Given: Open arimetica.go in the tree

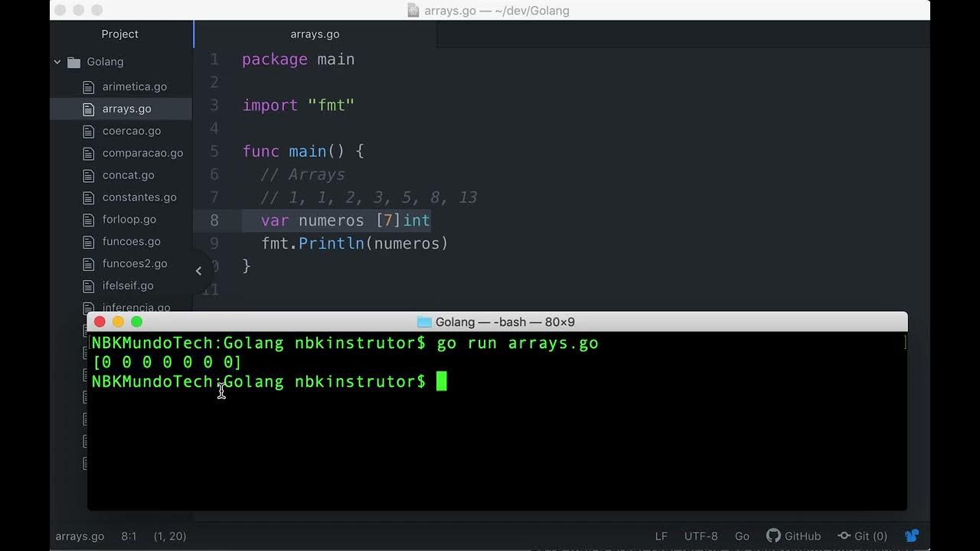Looking at the screenshot, I should point(135,86).
